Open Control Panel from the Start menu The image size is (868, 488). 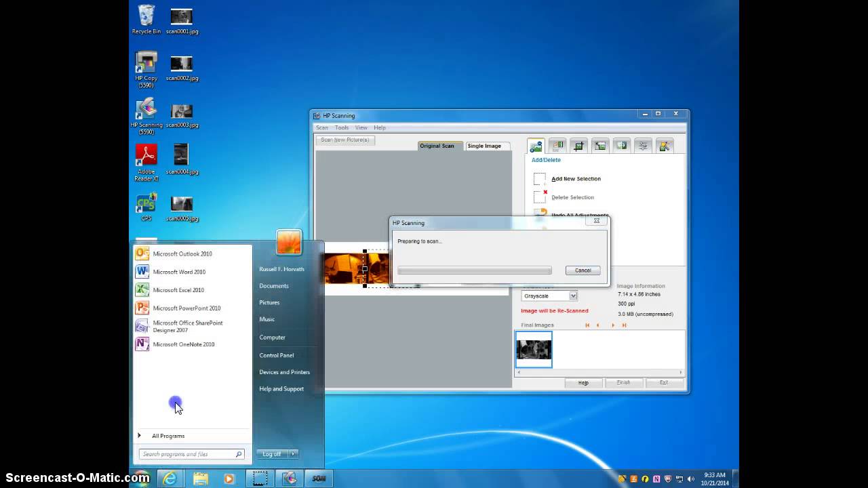click(x=277, y=355)
